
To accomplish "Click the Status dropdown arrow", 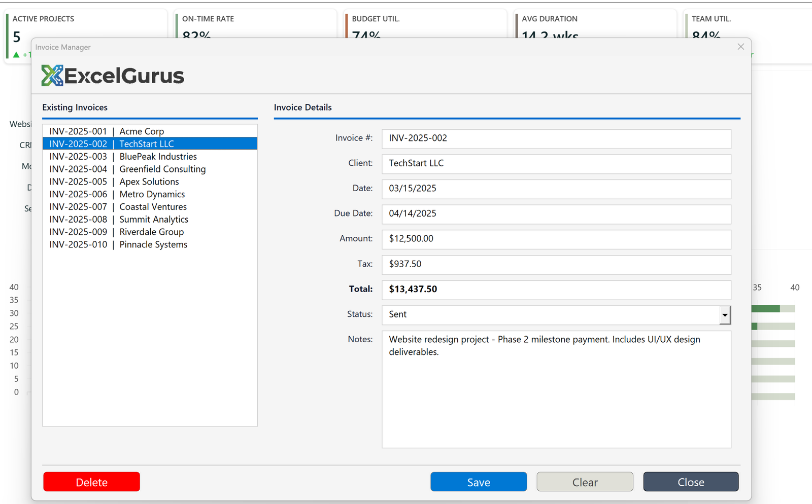I will point(725,315).
